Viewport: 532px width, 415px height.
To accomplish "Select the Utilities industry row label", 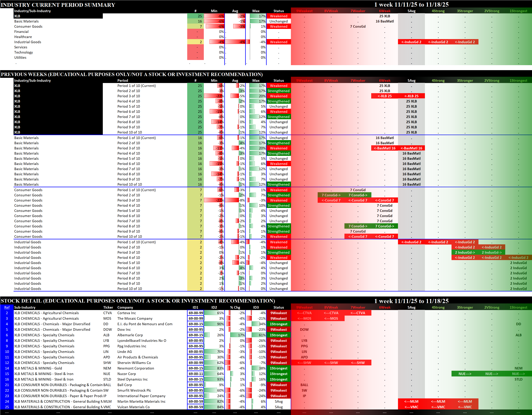I will point(20,57).
